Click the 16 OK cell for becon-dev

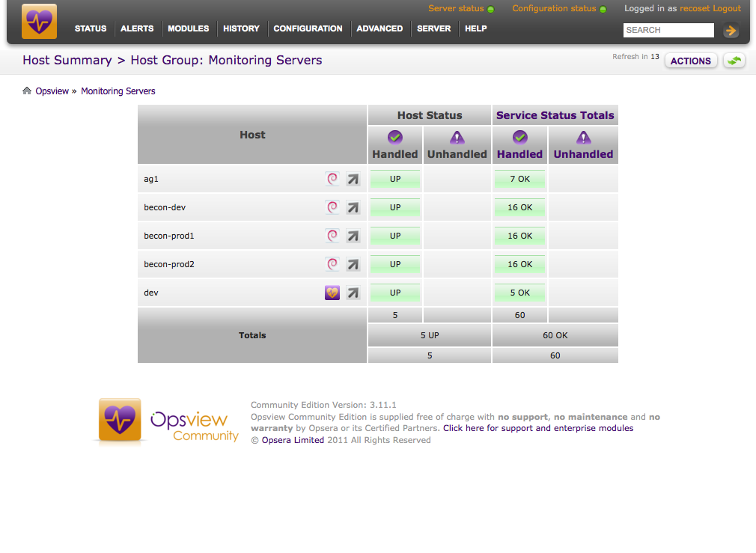click(x=519, y=207)
